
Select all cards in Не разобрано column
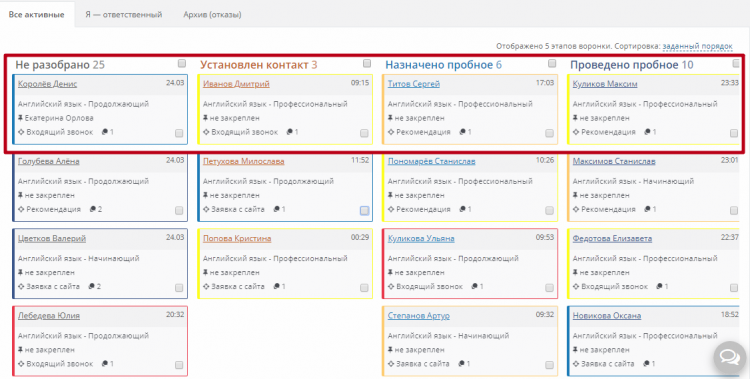pyautogui.click(x=182, y=63)
